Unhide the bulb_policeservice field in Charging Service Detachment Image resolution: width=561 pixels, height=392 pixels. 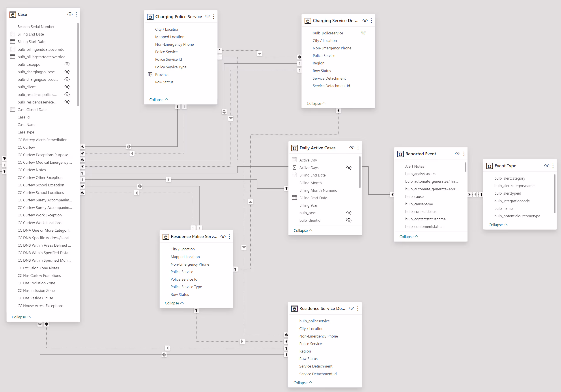pos(364,33)
